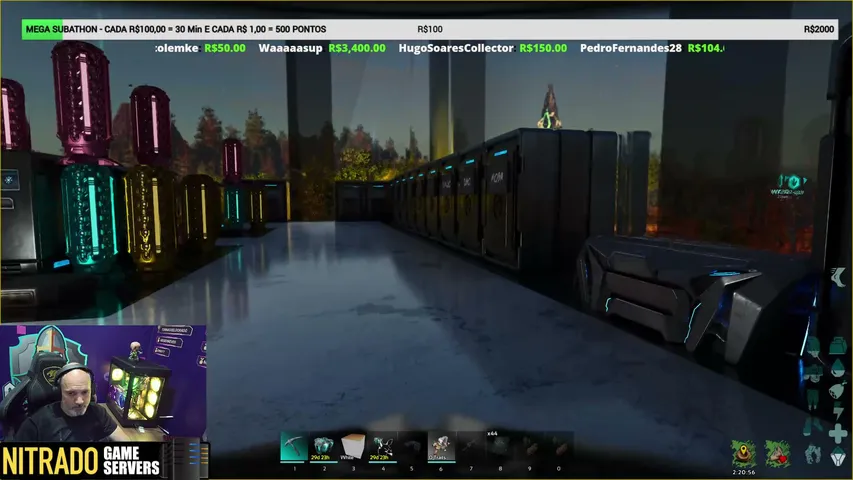
Task: Click the 2:20:56 buff timer
Action: pos(744,472)
